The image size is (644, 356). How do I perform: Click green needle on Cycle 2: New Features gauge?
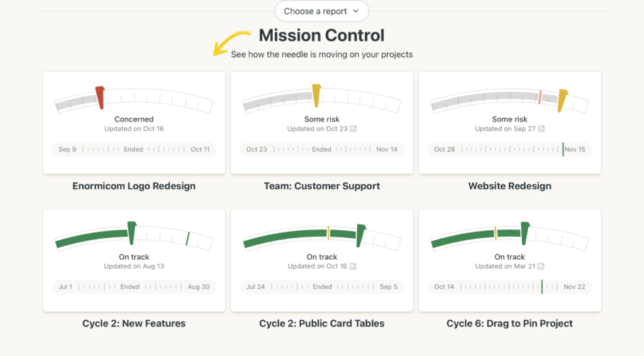tap(131, 232)
